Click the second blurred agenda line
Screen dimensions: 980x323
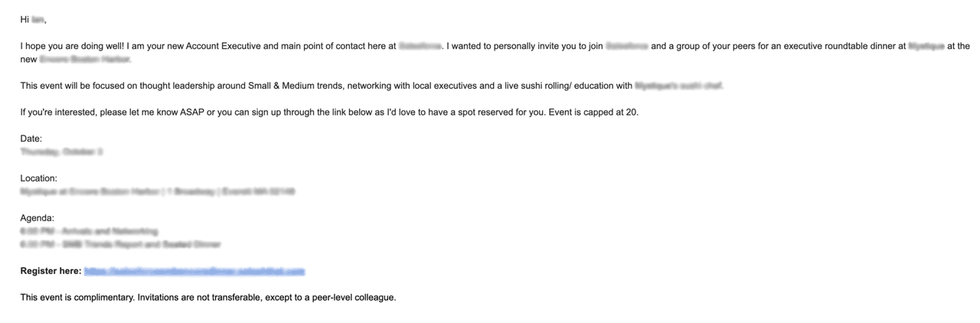coord(120,244)
